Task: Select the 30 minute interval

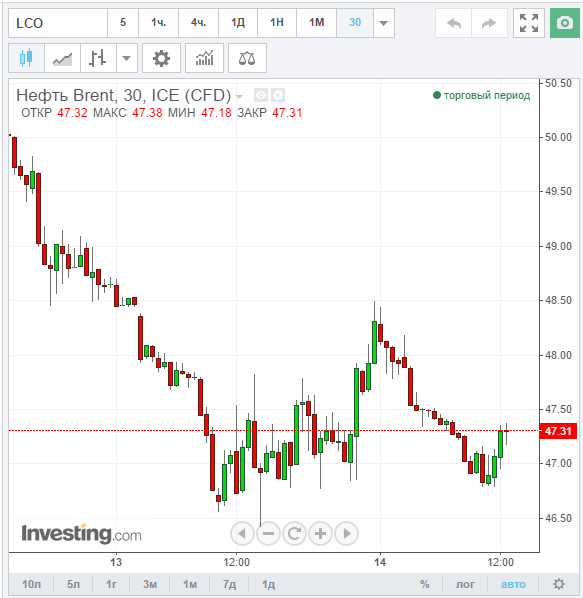Action: [355, 23]
